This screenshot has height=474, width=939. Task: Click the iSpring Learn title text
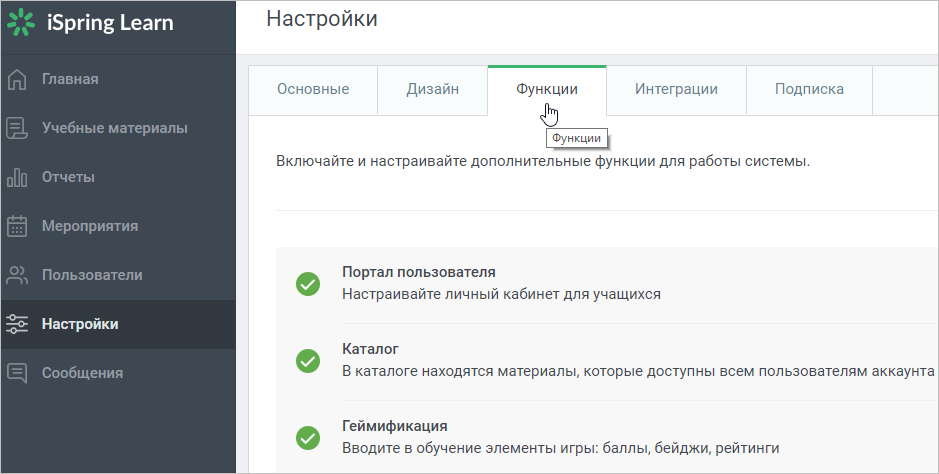pos(110,23)
